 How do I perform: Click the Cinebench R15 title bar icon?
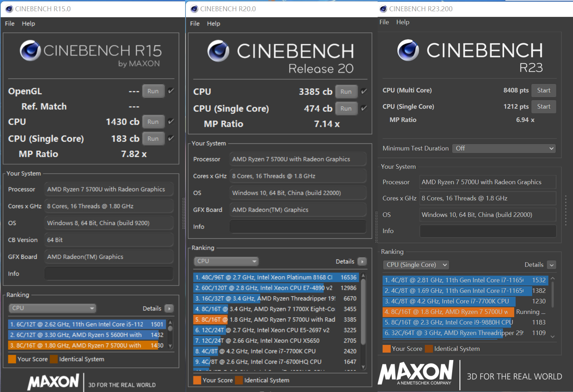pos(9,9)
